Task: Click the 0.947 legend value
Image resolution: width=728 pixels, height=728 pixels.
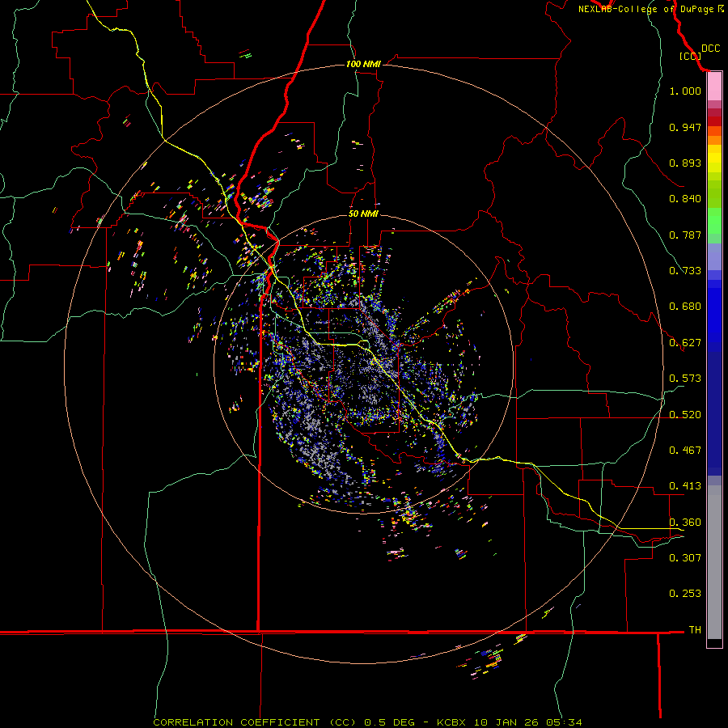Action: click(685, 127)
